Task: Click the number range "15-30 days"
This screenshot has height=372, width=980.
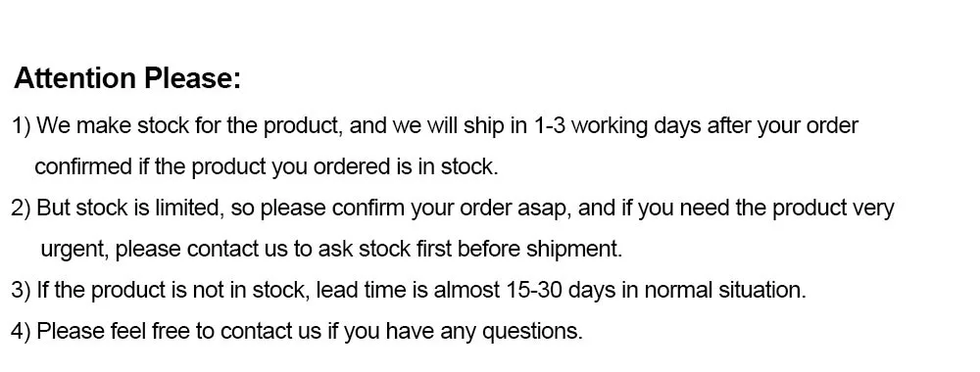Action: point(560,291)
